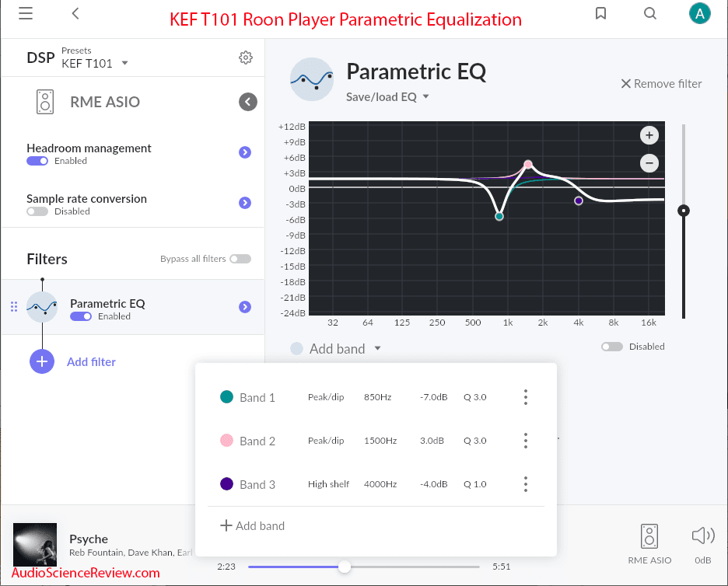This screenshot has height=586, width=728.
Task: Click Band 1 frequency 850Hz
Action: [x=377, y=397]
